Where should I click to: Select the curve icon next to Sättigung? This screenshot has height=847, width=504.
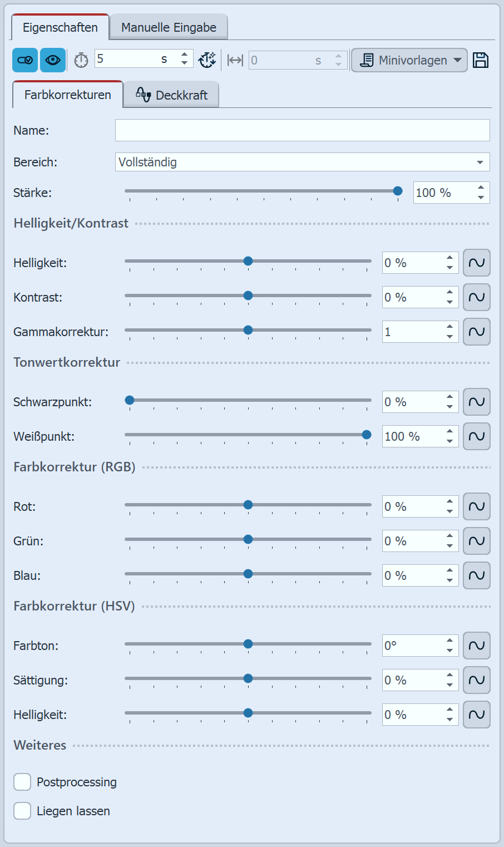click(x=477, y=680)
